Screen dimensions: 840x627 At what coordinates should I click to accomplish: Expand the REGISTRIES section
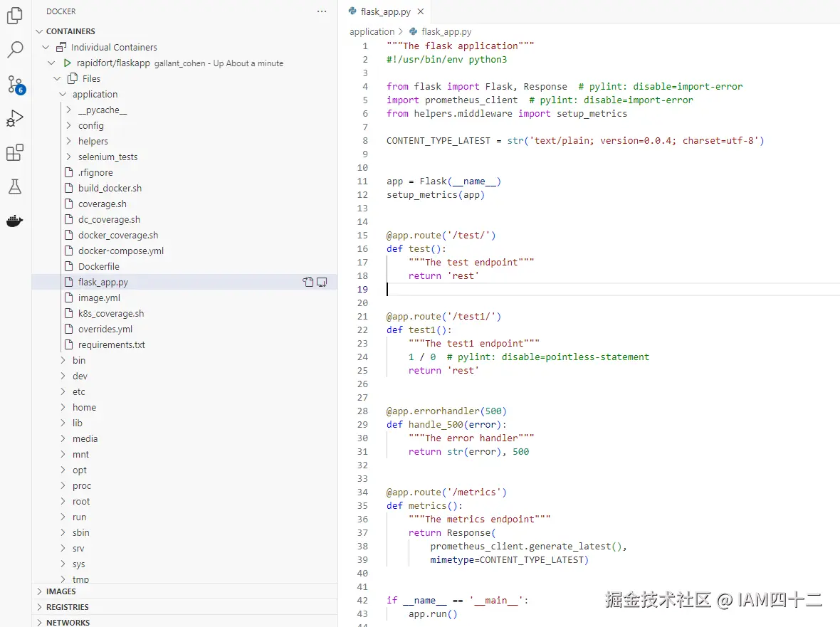[39, 606]
